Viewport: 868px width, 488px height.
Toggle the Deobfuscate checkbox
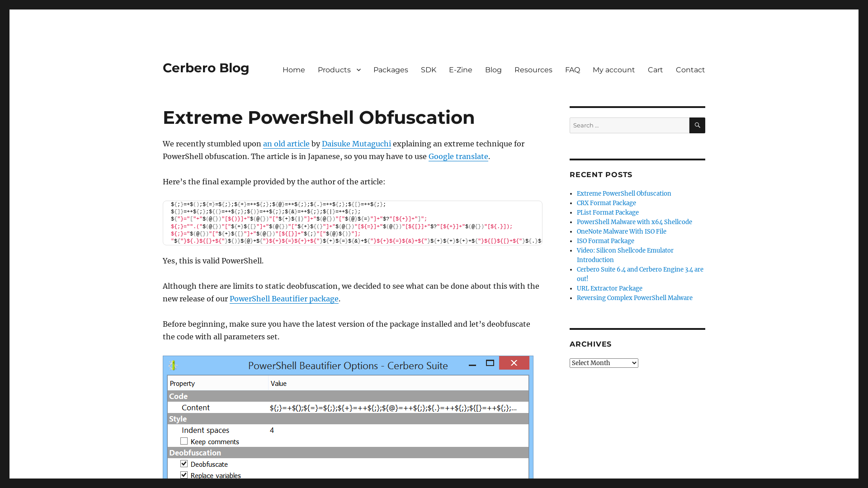pos(184,464)
